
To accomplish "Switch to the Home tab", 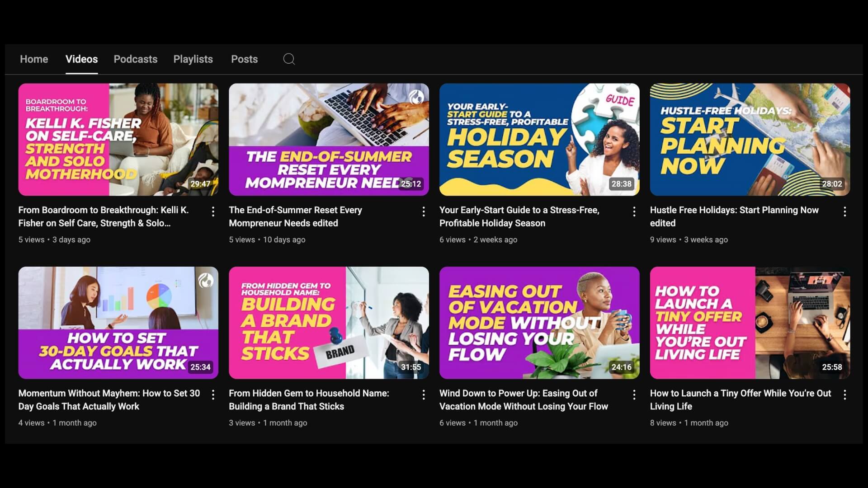I will 34,59.
